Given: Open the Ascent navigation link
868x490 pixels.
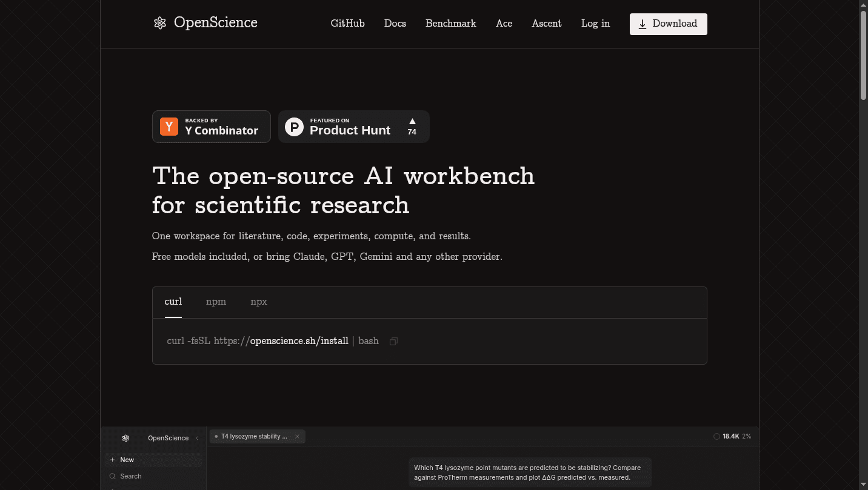Looking at the screenshot, I should click(x=546, y=24).
